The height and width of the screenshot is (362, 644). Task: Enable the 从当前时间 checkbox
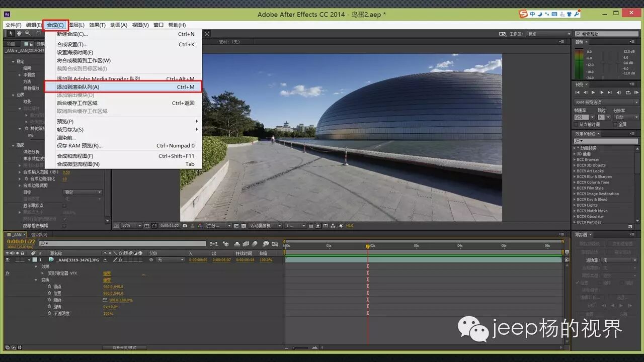pyautogui.click(x=577, y=124)
